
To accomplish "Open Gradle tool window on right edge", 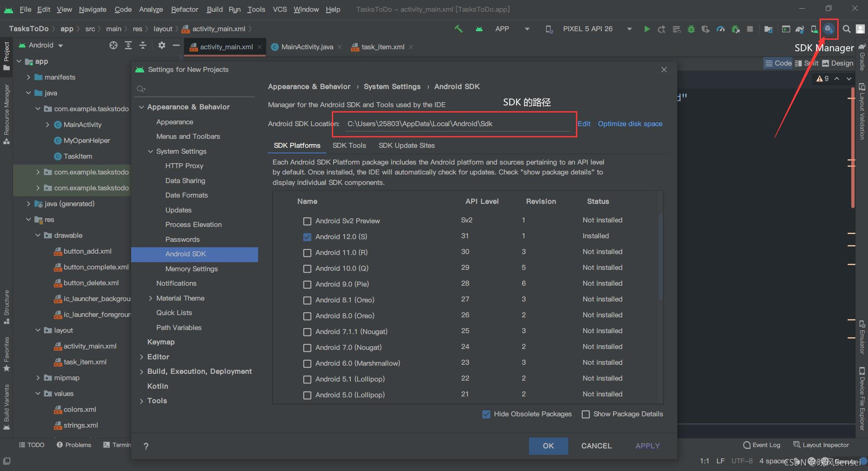I will pos(862,57).
